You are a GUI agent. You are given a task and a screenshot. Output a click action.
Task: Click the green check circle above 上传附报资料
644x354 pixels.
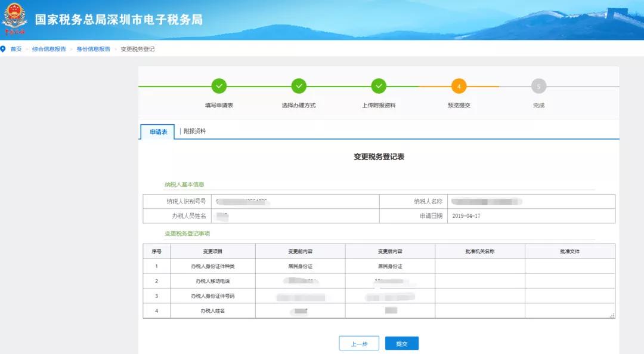[379, 86]
